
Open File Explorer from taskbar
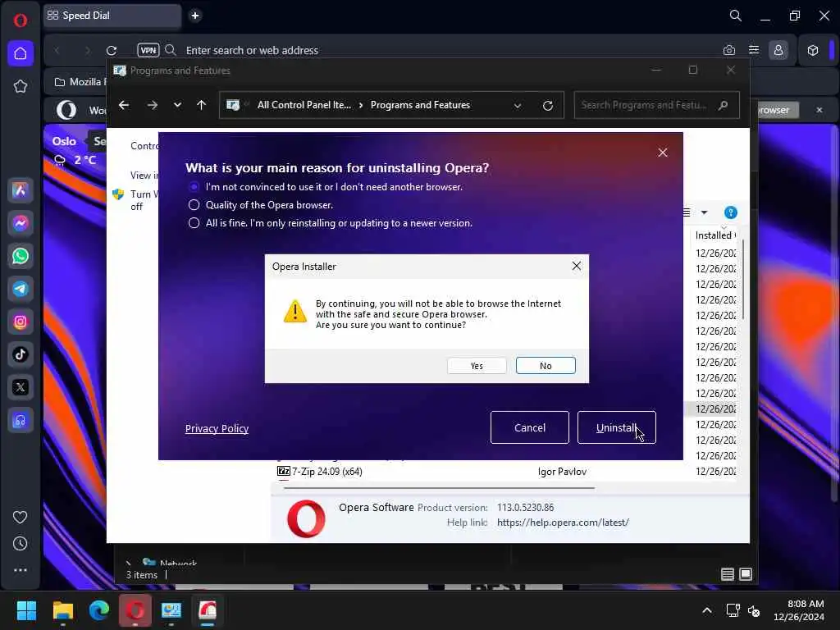[x=62, y=610]
